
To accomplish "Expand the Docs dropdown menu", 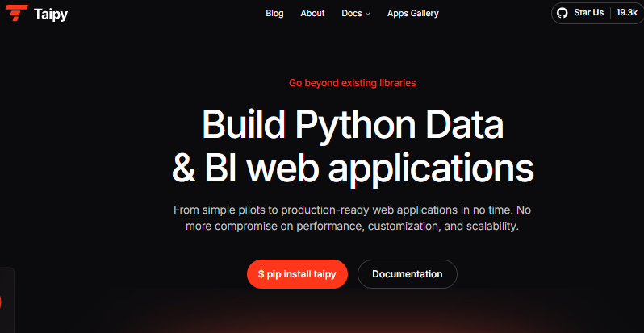I will click(356, 13).
